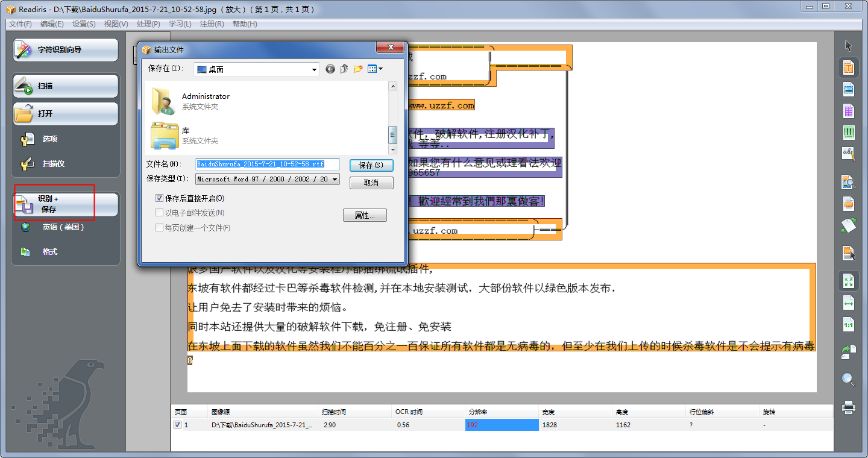The height and width of the screenshot is (458, 868).
Task: Go back to previous folder in save dialog
Action: point(330,69)
